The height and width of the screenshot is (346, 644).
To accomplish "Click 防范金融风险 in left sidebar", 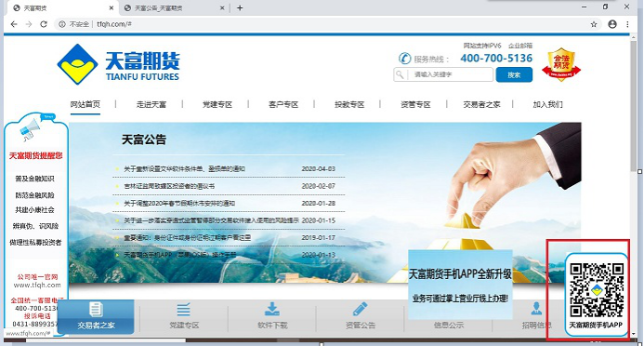I will [35, 195].
